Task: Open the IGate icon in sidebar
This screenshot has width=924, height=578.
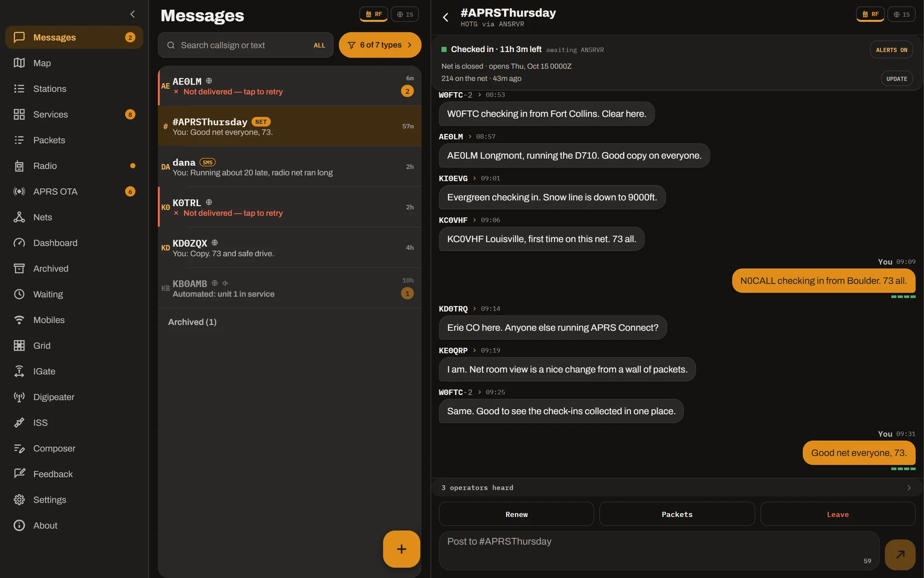Action: (x=19, y=371)
